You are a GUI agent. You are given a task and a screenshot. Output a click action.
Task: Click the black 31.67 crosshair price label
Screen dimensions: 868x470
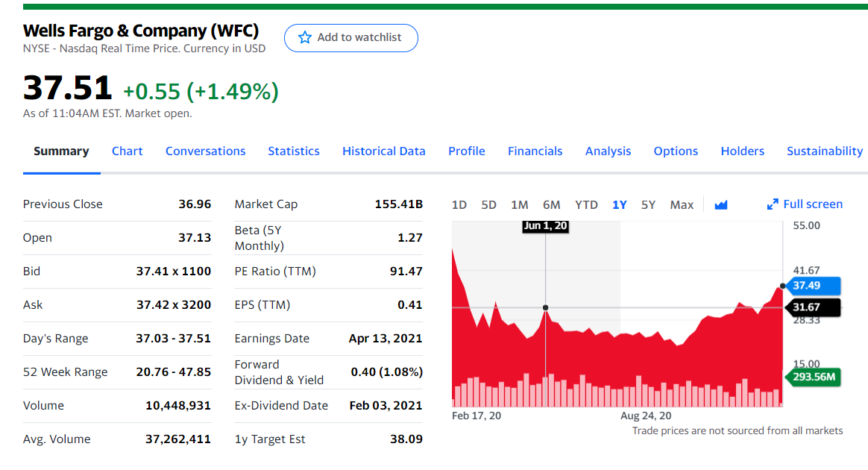pos(813,307)
